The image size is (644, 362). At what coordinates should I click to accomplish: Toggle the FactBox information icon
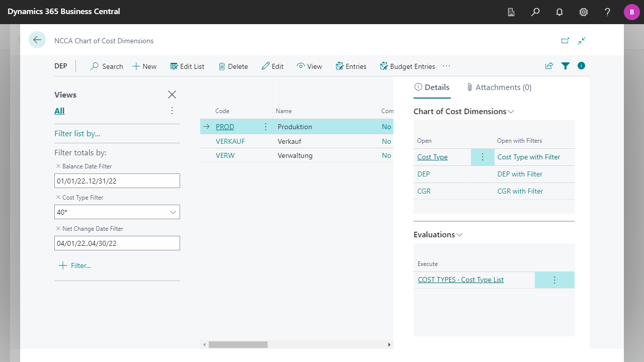(582, 66)
